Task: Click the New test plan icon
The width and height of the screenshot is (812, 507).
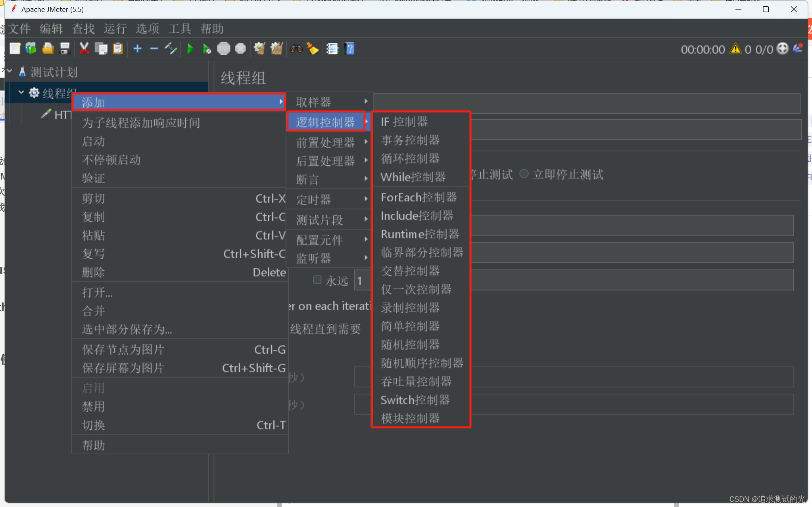Action: 15,49
